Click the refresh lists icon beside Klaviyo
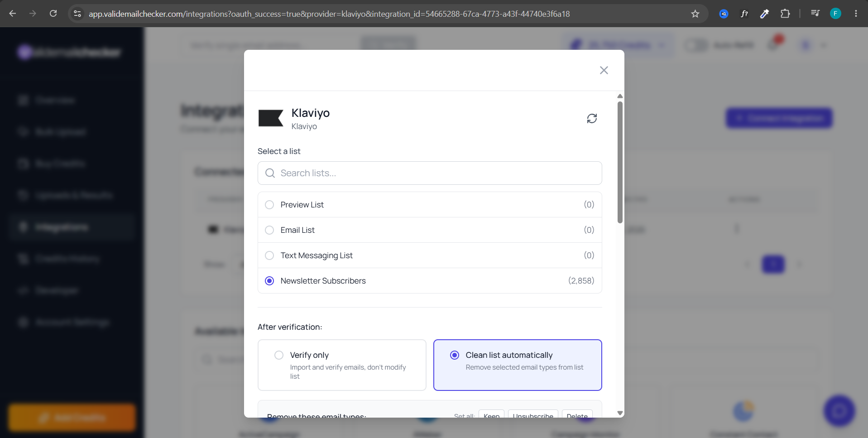Screen dimensions: 868x438 click(x=592, y=118)
